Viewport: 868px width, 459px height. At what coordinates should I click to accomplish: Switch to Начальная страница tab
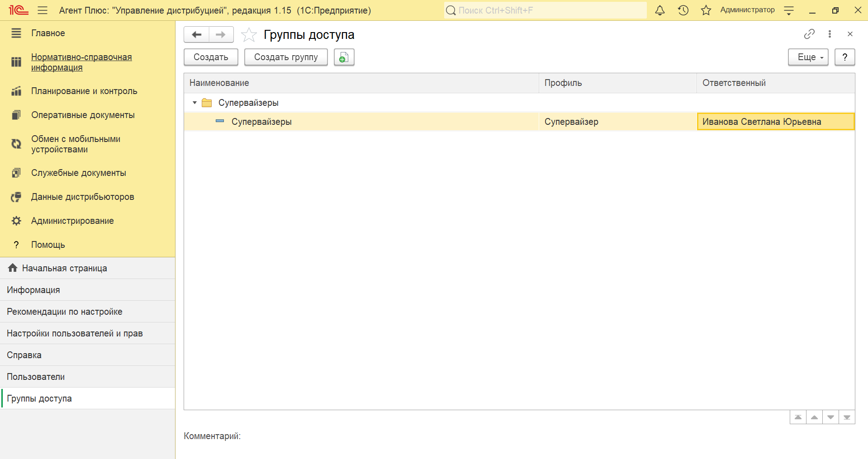[88, 268]
